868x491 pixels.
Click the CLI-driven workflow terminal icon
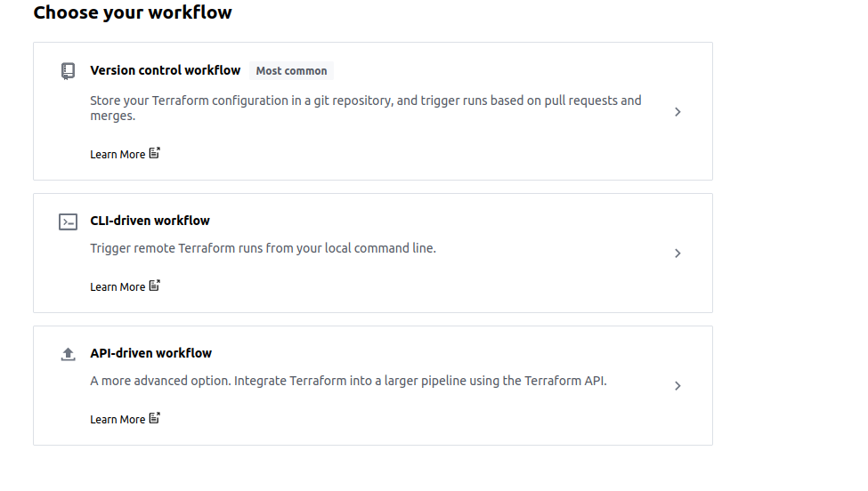[68, 221]
